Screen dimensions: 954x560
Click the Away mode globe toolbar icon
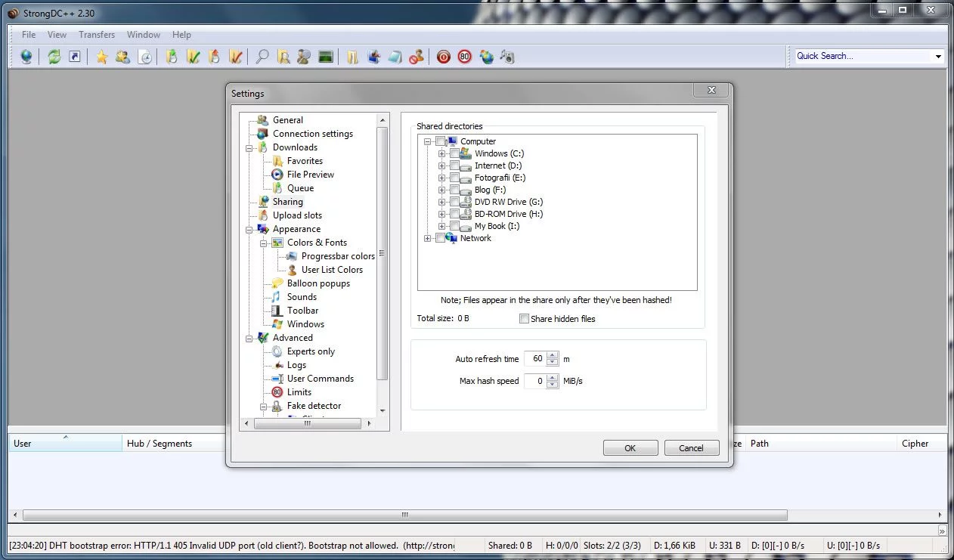pos(486,57)
